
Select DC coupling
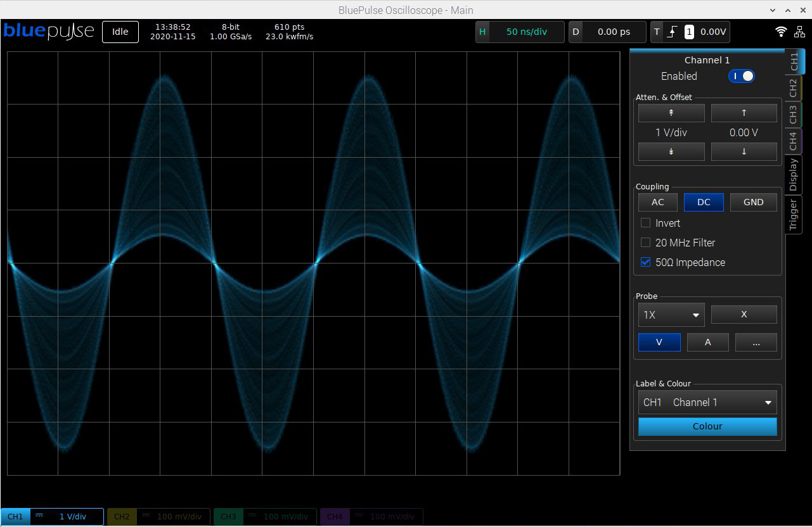[x=704, y=202]
